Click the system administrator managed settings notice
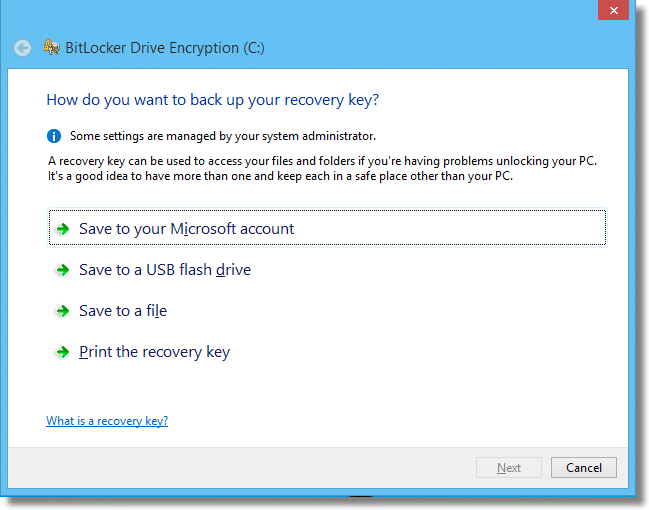This screenshot has width=649, height=510. tap(223, 136)
